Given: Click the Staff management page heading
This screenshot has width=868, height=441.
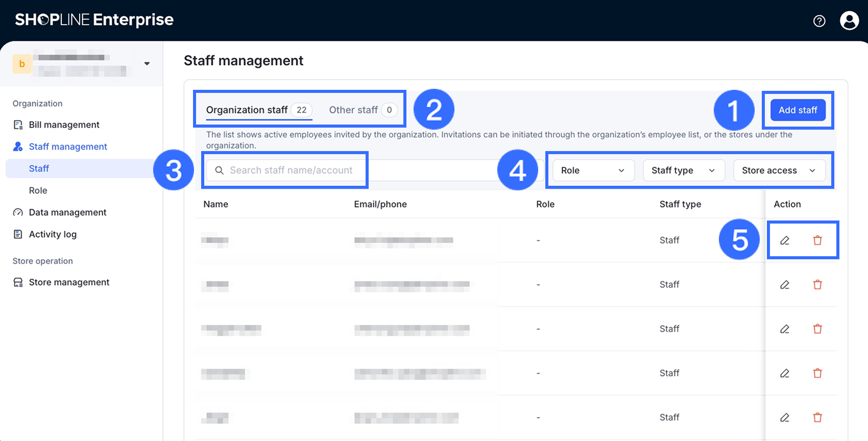Looking at the screenshot, I should click(x=244, y=61).
